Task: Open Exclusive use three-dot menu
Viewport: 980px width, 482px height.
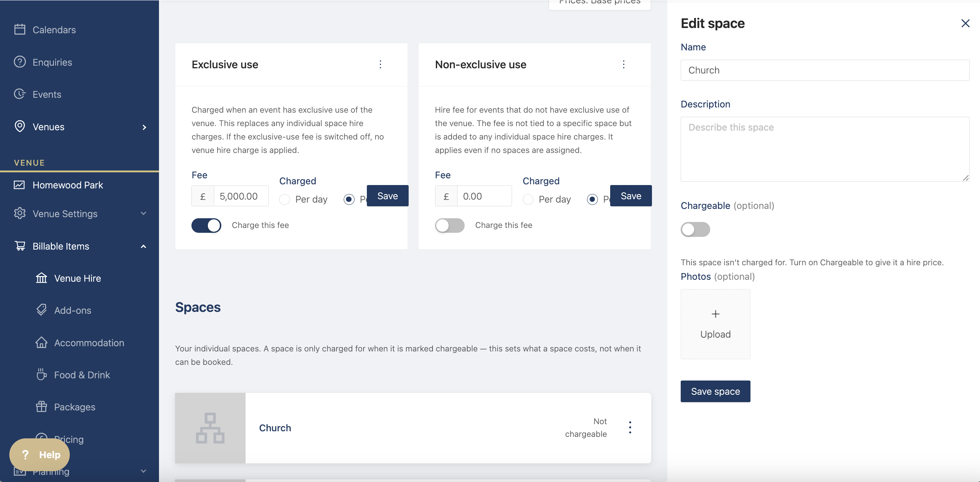Action: [380, 64]
